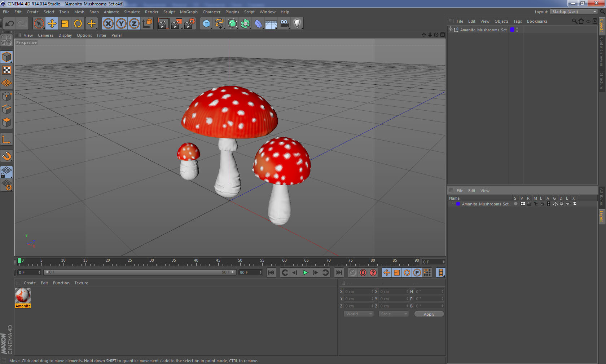This screenshot has height=364, width=606.
Task: Add a deformer object
Action: click(x=258, y=24)
